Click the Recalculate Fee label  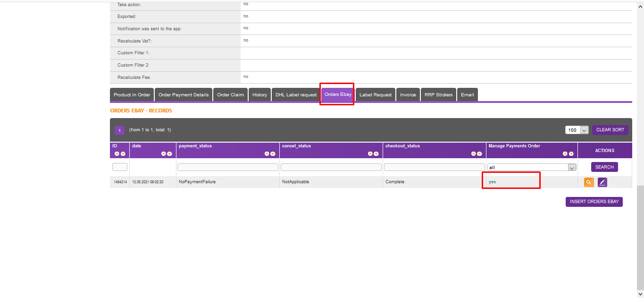click(x=134, y=77)
